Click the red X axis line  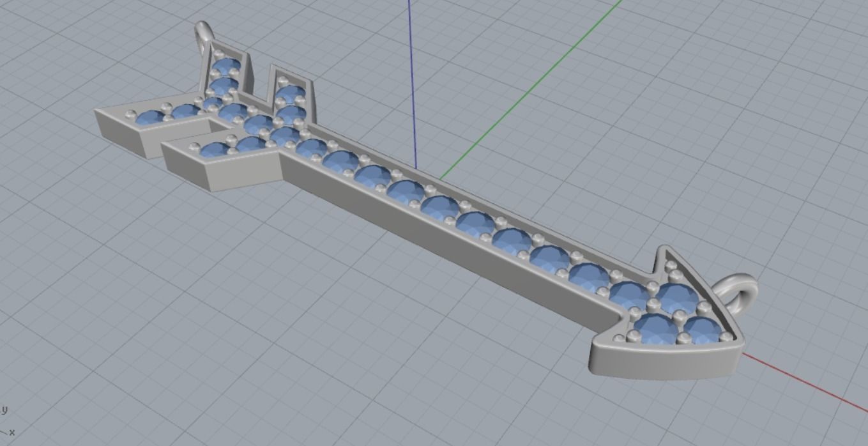805,382
